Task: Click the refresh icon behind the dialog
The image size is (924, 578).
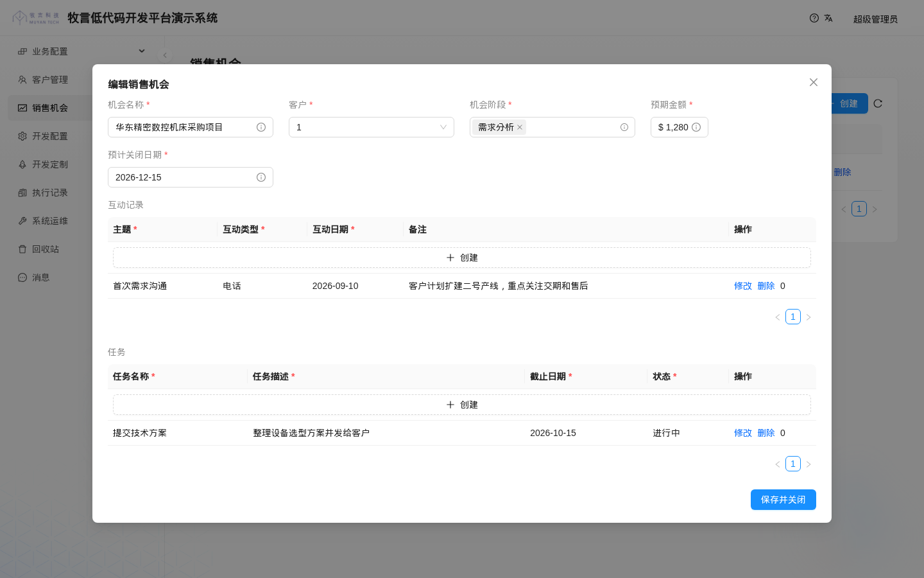Action: 878,103
